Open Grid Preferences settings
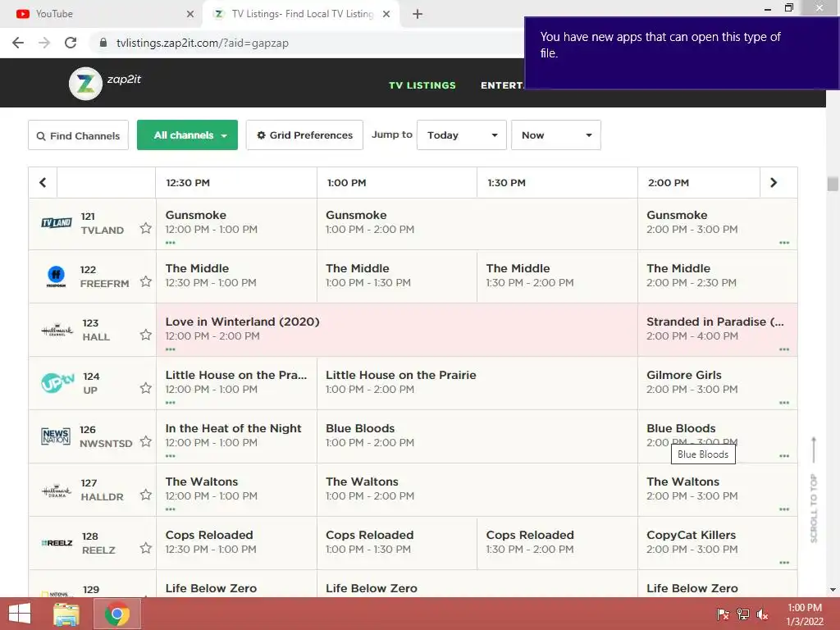This screenshot has height=630, width=840. 304,135
